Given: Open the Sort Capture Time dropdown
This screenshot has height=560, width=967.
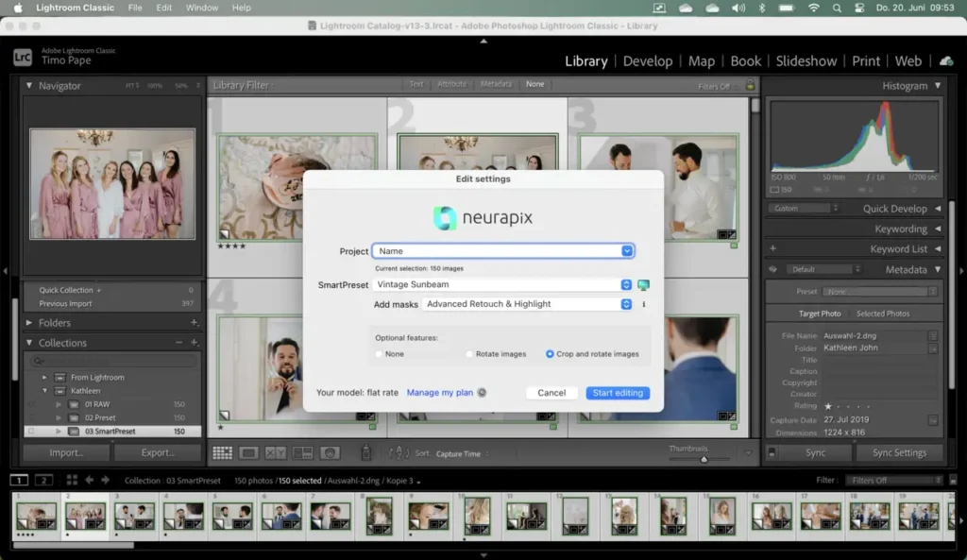Looking at the screenshot, I should [x=462, y=454].
